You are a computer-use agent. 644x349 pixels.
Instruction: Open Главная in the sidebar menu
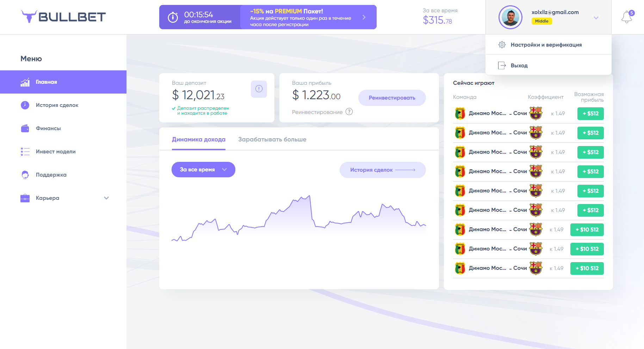63,82
